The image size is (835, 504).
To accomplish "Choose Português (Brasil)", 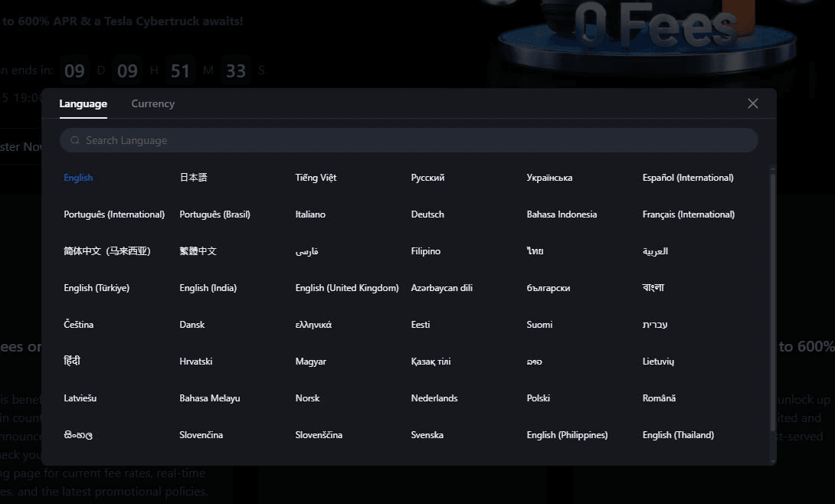I will coord(214,214).
